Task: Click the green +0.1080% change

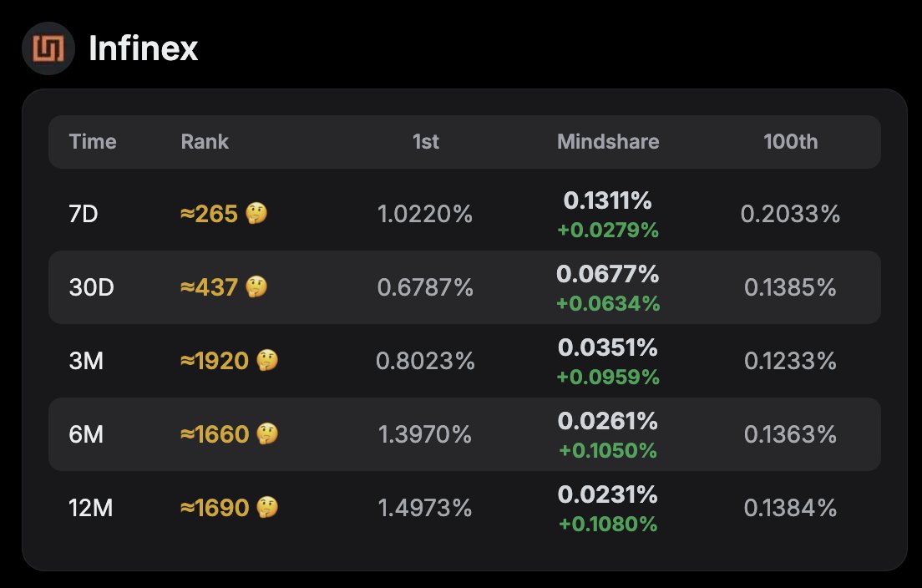Action: pyautogui.click(x=608, y=524)
